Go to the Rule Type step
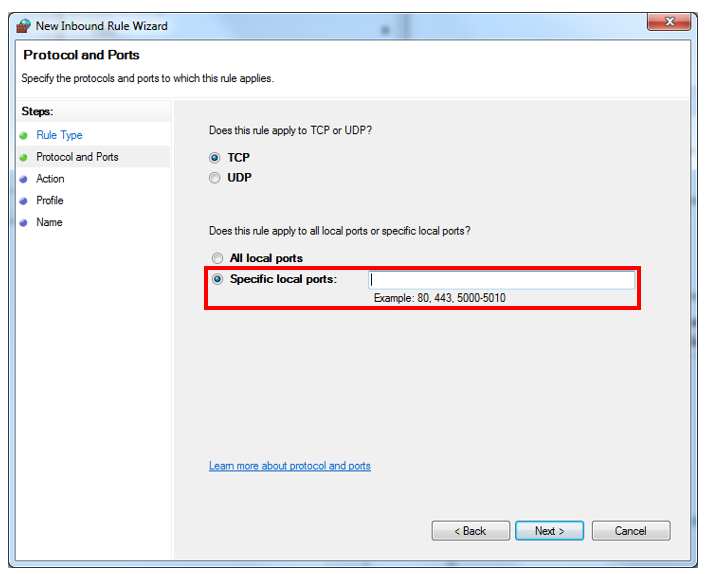Viewport: 708px width, 574px height. [x=59, y=135]
